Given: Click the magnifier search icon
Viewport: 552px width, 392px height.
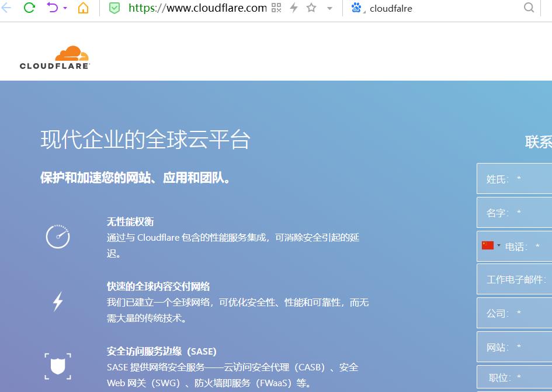Looking at the screenshot, I should [529, 8].
